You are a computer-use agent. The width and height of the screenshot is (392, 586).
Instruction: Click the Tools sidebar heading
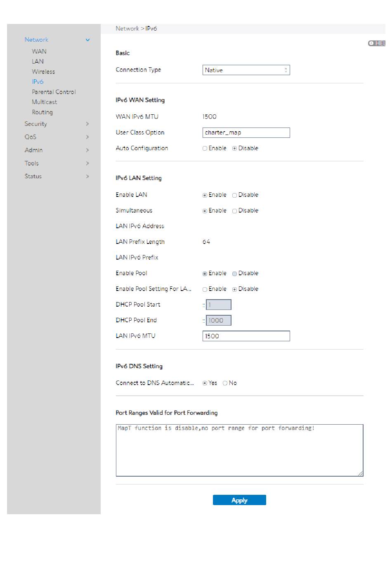click(31, 163)
